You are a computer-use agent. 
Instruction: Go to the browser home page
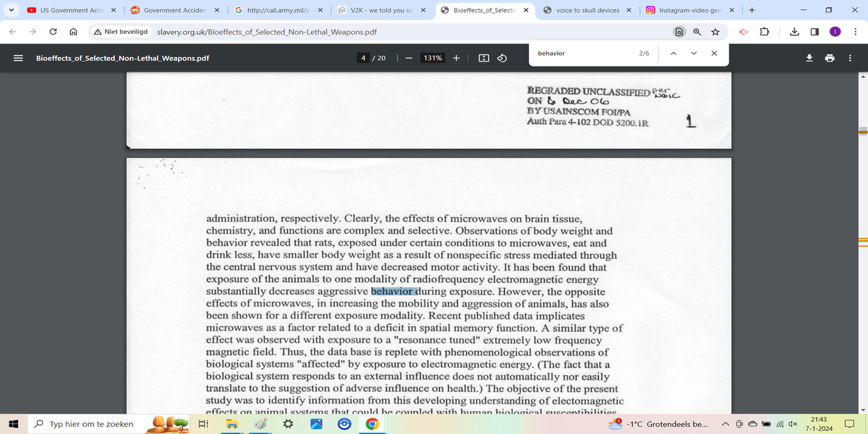click(73, 32)
